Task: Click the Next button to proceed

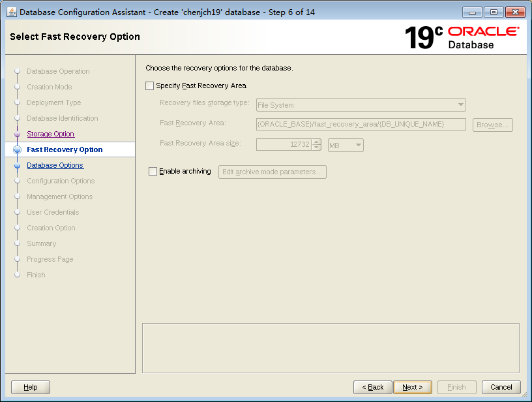Action: coord(413,387)
